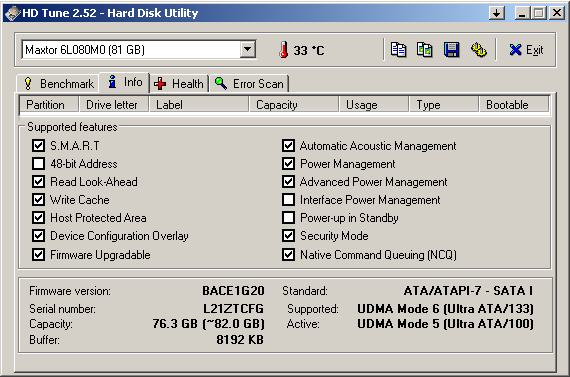Exit the HD Tune application
The width and height of the screenshot is (570, 377).
tap(526, 50)
